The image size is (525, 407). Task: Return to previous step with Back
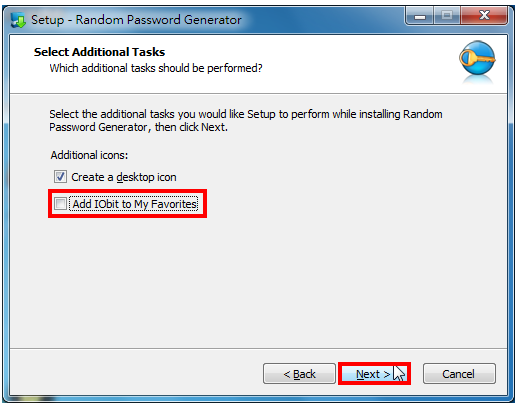[299, 374]
